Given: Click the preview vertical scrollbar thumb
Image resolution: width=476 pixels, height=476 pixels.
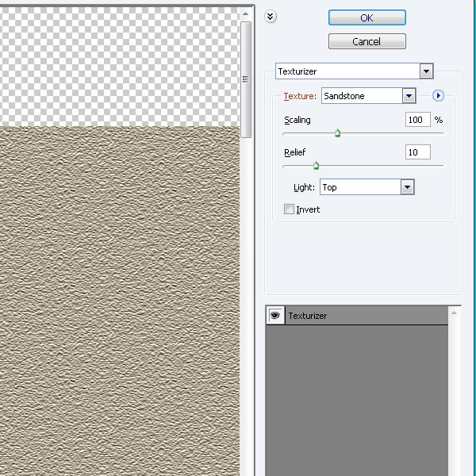Looking at the screenshot, I should point(246,79).
